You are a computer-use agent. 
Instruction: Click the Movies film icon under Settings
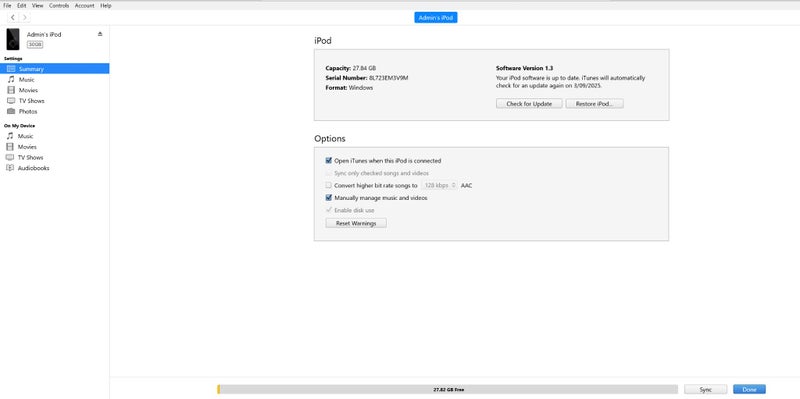tap(11, 90)
